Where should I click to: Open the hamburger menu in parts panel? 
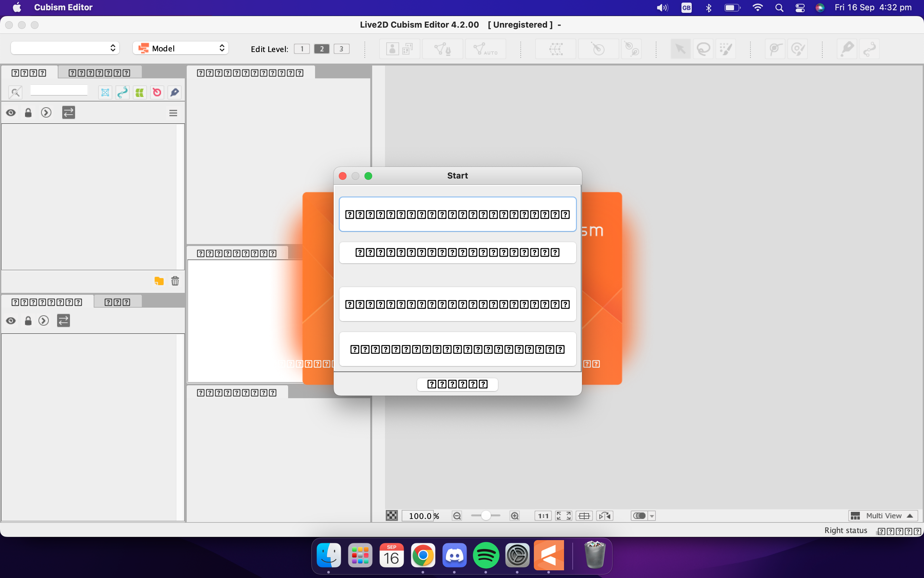173,113
